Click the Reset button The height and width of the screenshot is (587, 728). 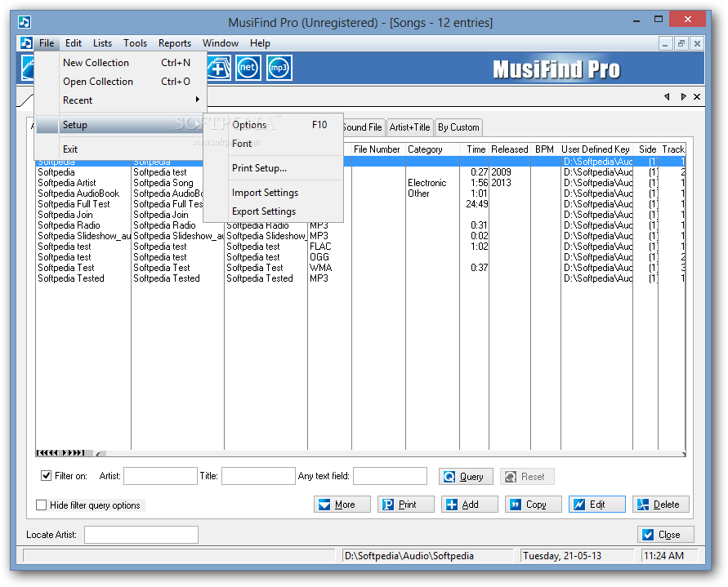point(527,477)
